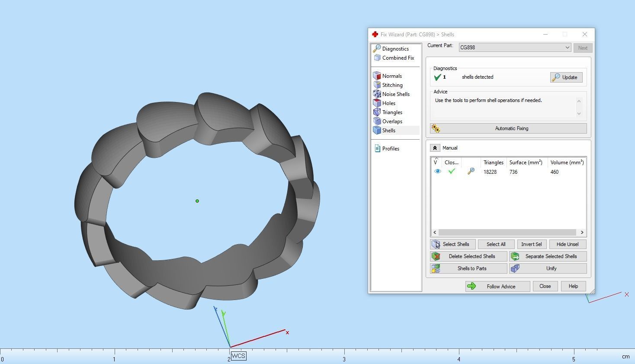The image size is (635, 364).
Task: Click the Holes icon in sidebar
Action: [377, 103]
